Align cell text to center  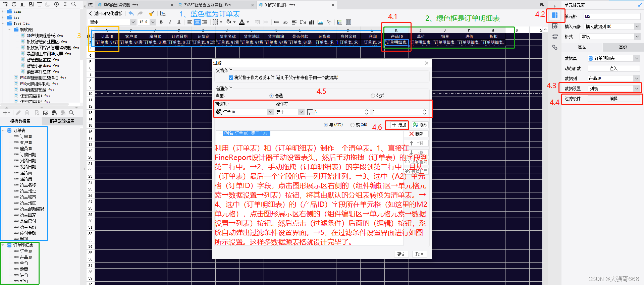point(197,22)
